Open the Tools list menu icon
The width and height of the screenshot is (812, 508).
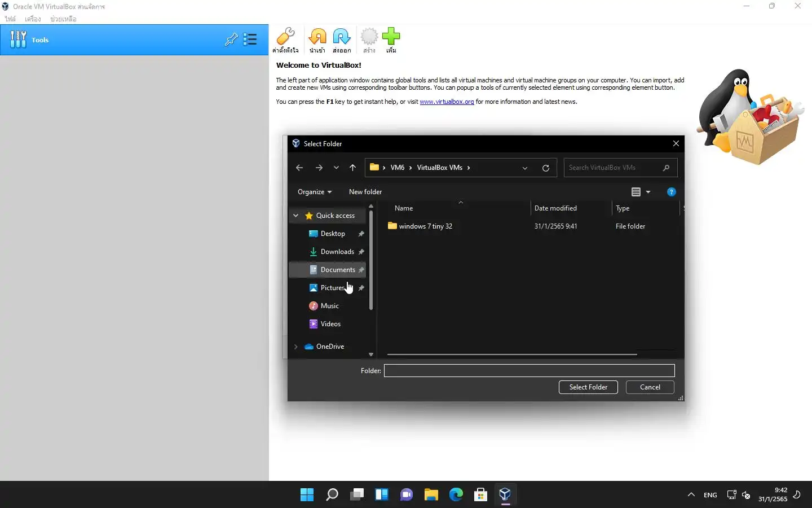pyautogui.click(x=250, y=40)
